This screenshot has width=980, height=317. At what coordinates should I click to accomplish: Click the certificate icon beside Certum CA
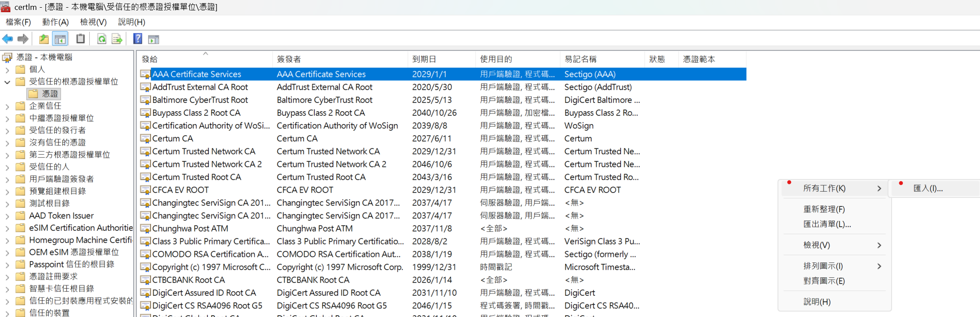(145, 138)
